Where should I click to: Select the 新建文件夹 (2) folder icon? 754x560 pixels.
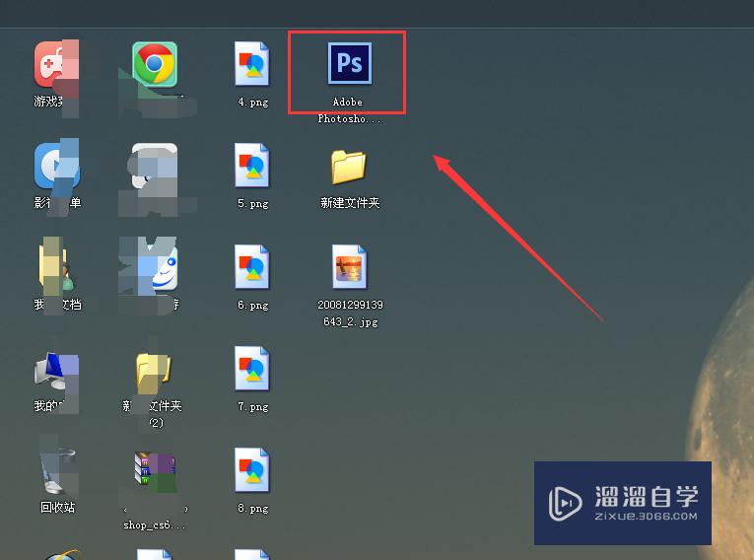coord(154,374)
